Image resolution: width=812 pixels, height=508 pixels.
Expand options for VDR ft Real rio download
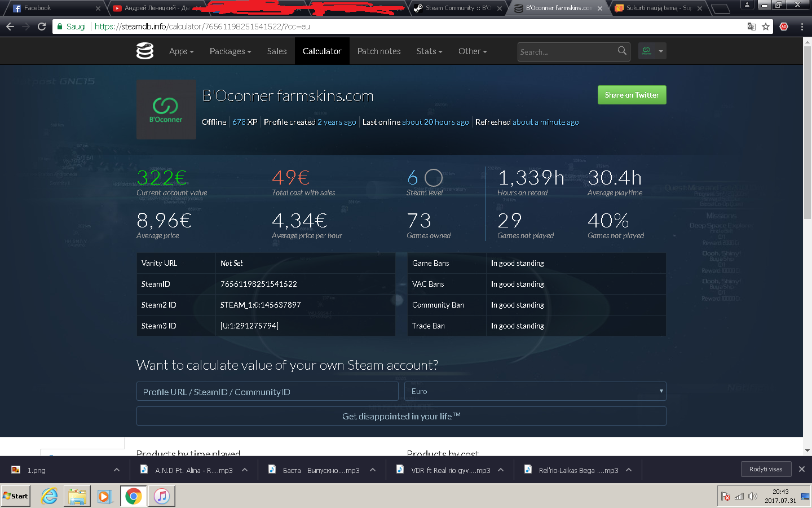(501, 470)
